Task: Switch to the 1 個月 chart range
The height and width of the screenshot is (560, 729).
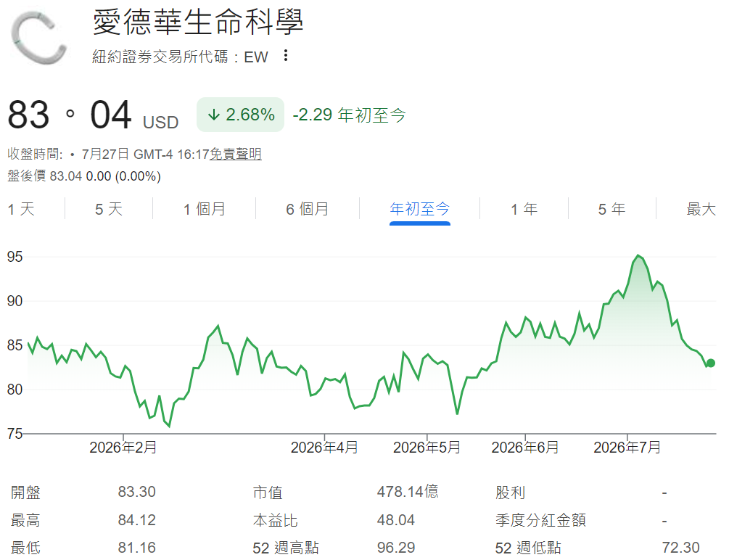Action: [x=204, y=209]
